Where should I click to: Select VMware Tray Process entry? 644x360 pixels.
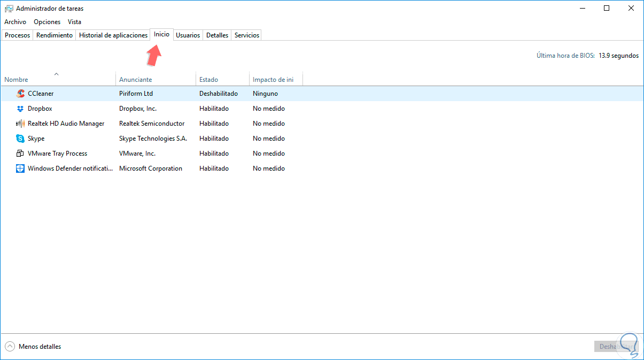pyautogui.click(x=58, y=154)
